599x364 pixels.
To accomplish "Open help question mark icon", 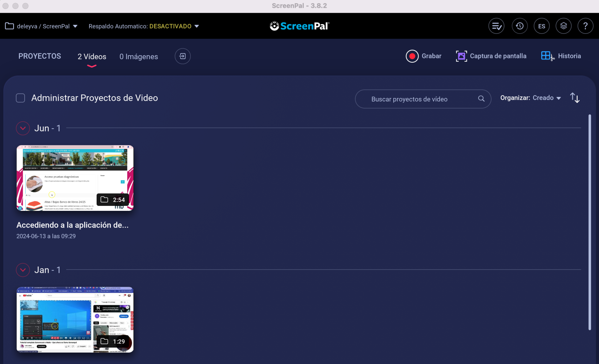I will (585, 26).
